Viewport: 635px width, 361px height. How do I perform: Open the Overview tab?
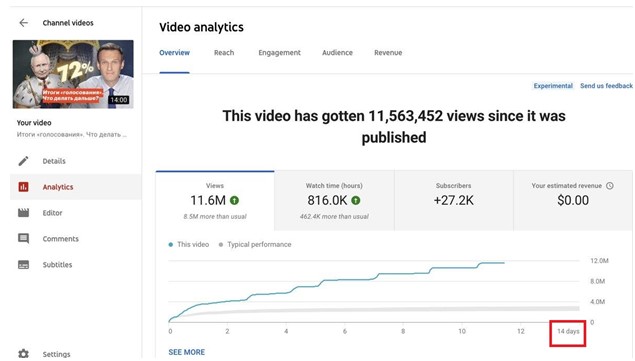click(x=174, y=53)
